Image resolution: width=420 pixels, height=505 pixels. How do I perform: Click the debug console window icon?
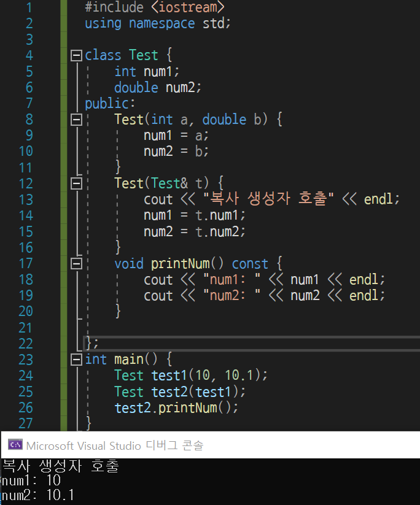point(15,445)
